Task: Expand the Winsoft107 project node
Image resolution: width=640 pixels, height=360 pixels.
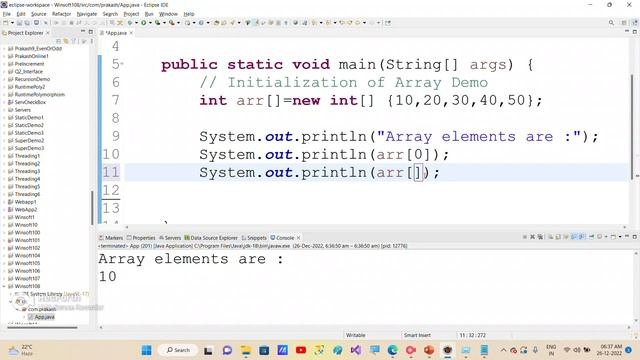Action: pyautogui.click(x=4, y=278)
